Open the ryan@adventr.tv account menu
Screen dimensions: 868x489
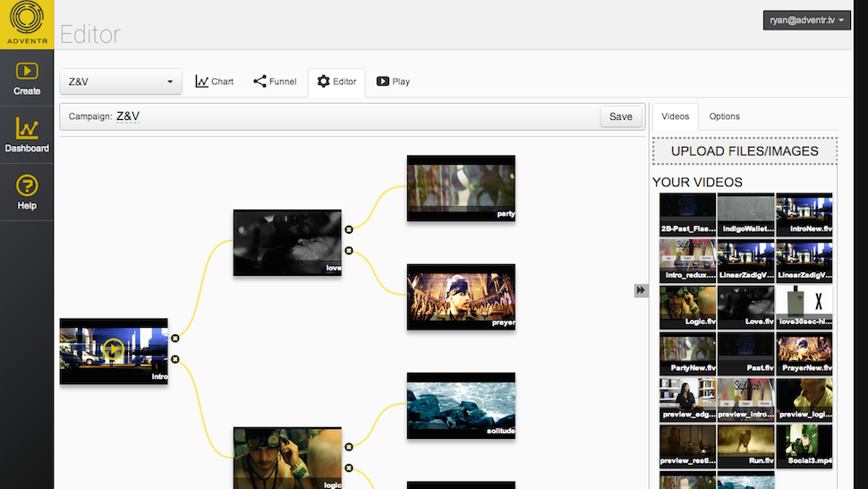(806, 20)
